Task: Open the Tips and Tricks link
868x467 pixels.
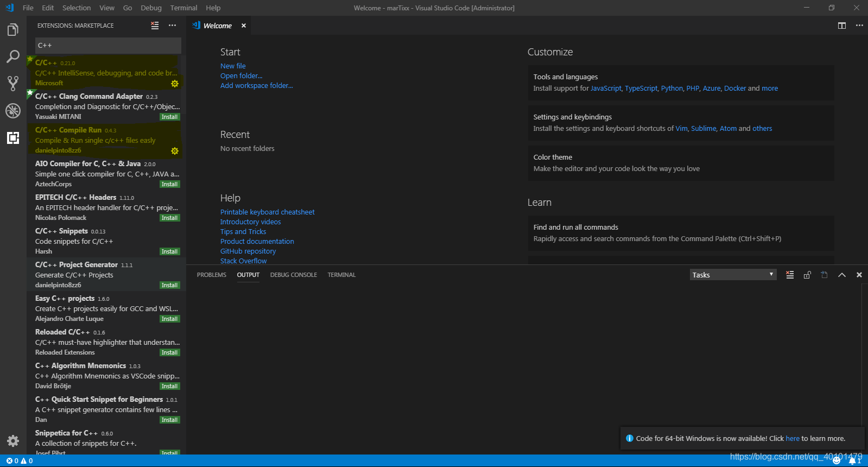Action: [x=243, y=231]
